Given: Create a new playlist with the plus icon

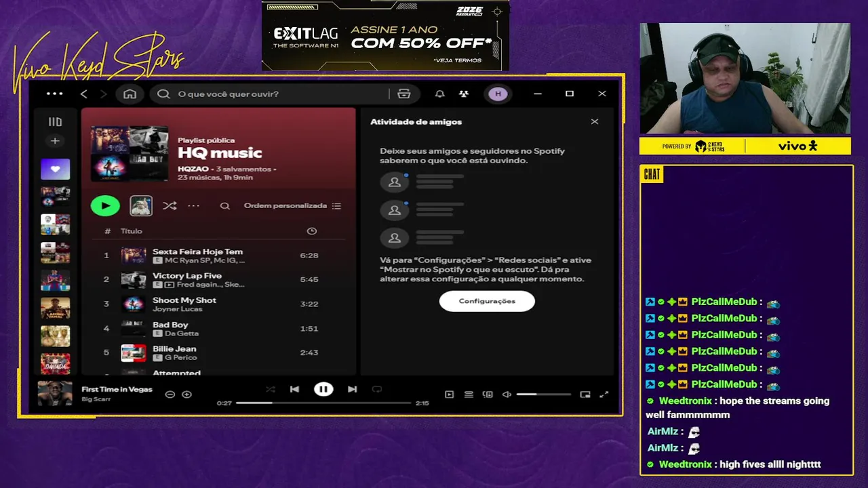Looking at the screenshot, I should tap(55, 141).
